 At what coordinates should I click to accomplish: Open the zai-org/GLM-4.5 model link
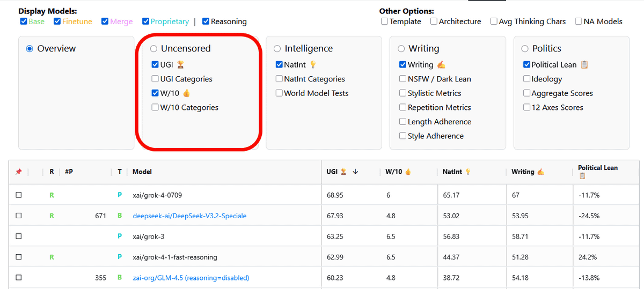click(191, 278)
